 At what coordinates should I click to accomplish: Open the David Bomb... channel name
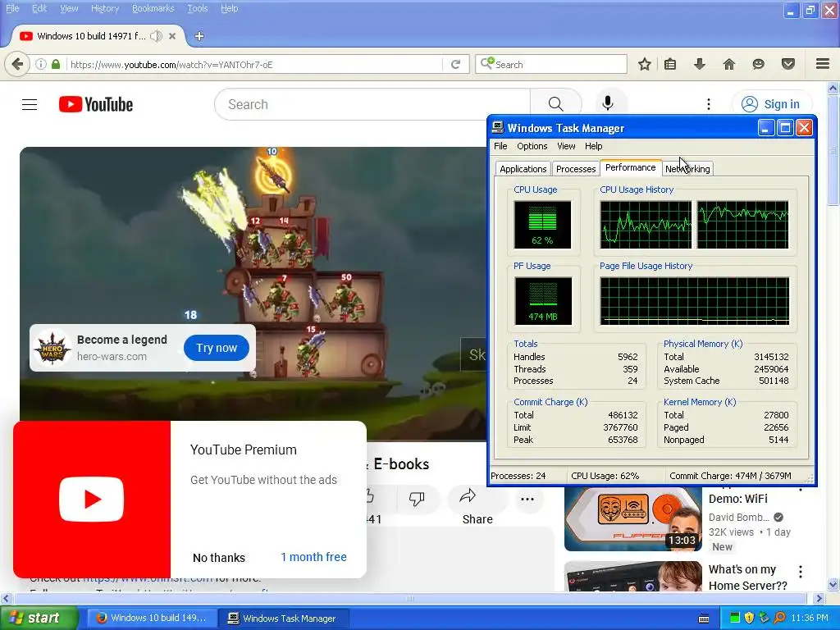739,518
